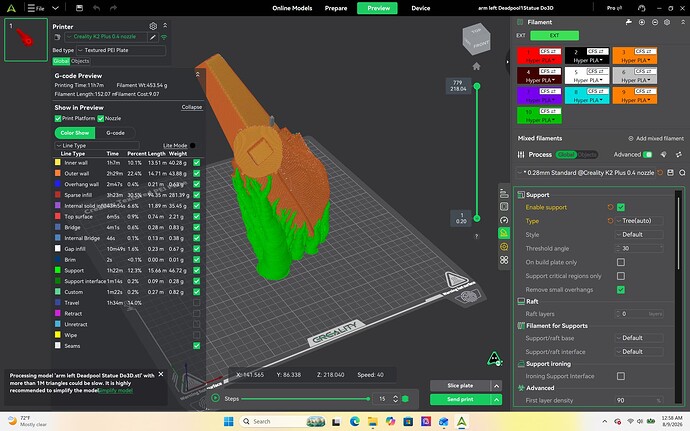Viewport: 690px width, 431px height.
Task: Select the G-code view tab
Action: click(x=115, y=133)
